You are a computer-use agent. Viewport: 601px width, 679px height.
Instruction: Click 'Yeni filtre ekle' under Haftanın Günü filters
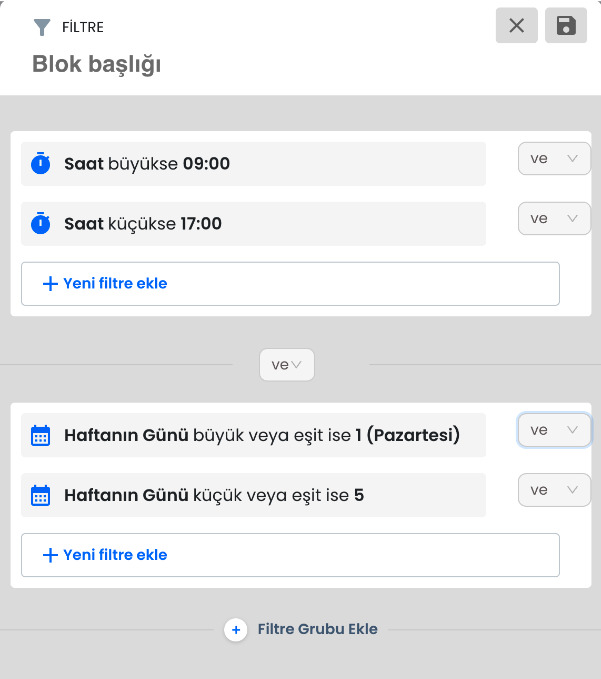click(290, 555)
